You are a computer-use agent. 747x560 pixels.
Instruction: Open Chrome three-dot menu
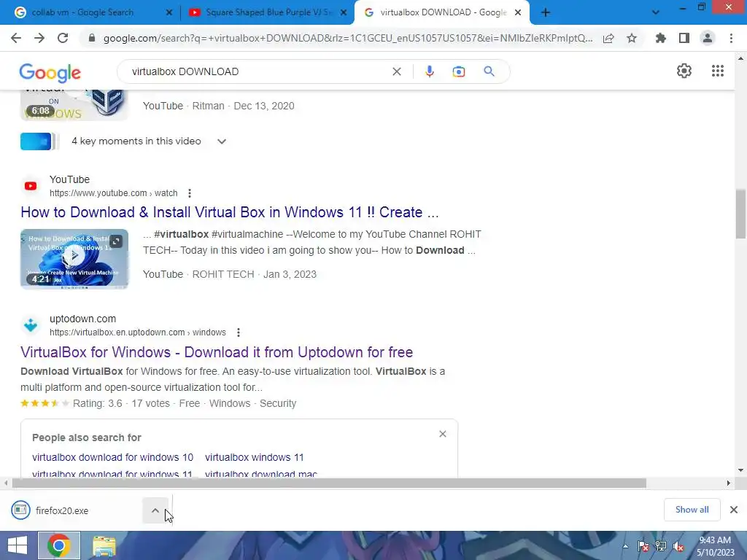click(731, 38)
